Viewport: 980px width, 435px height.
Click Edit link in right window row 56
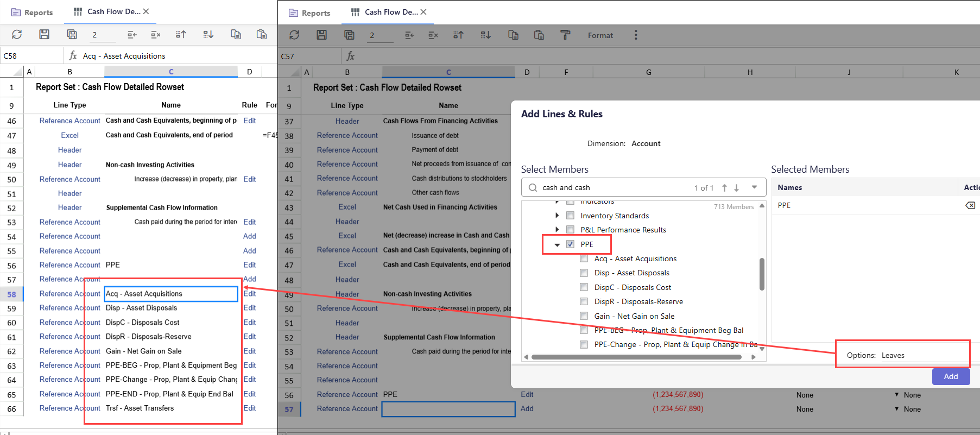pyautogui.click(x=527, y=394)
